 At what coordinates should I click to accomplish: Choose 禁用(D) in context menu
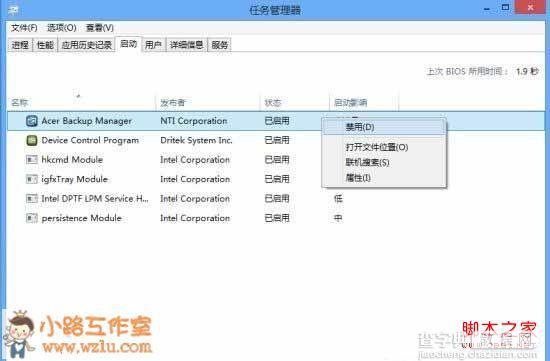[384, 127]
